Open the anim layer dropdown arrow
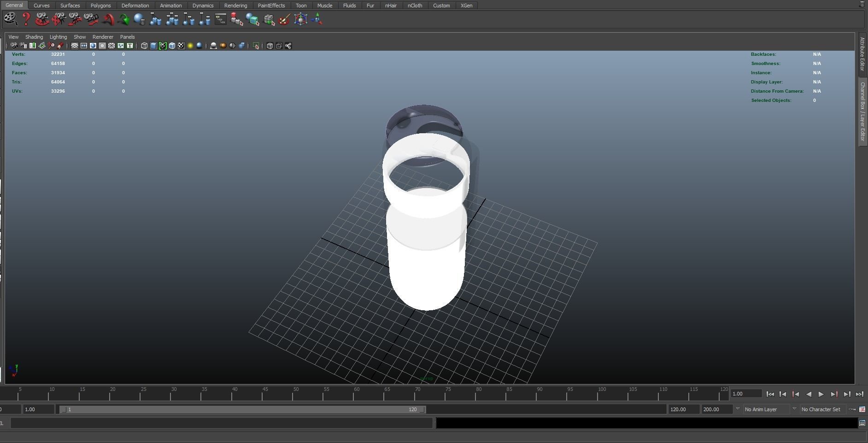868x443 pixels. click(738, 409)
